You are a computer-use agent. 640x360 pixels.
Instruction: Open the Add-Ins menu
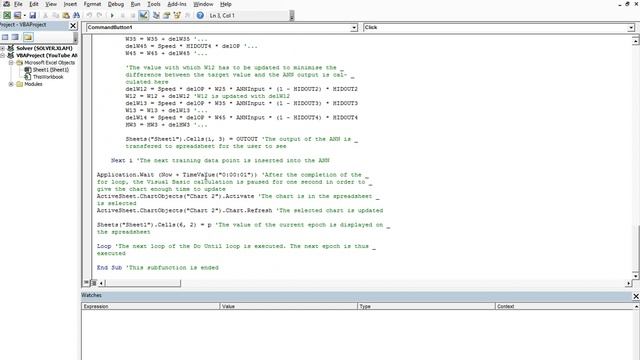pos(177,4)
